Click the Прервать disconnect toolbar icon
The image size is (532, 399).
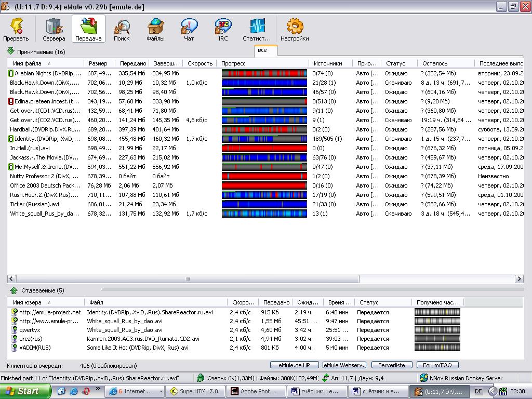point(16,29)
